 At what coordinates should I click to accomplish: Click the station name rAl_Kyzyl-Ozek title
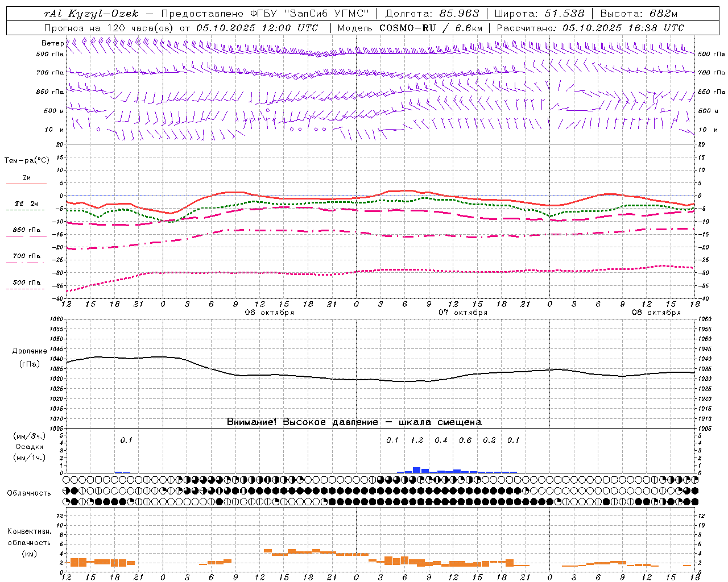tap(91, 14)
